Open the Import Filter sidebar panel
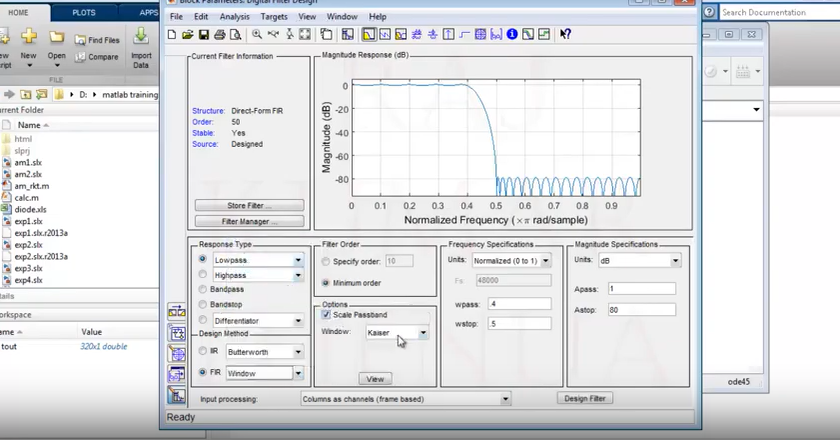 pyautogui.click(x=177, y=374)
